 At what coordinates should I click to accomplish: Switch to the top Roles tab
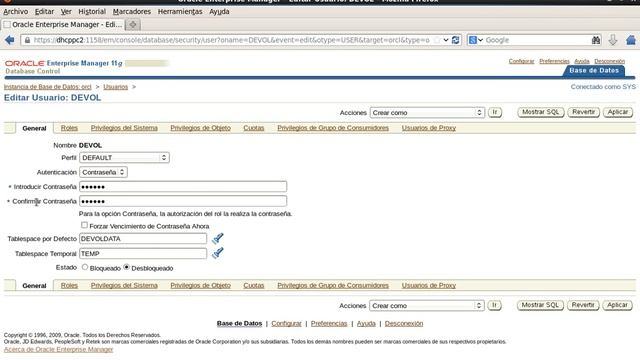point(69,128)
